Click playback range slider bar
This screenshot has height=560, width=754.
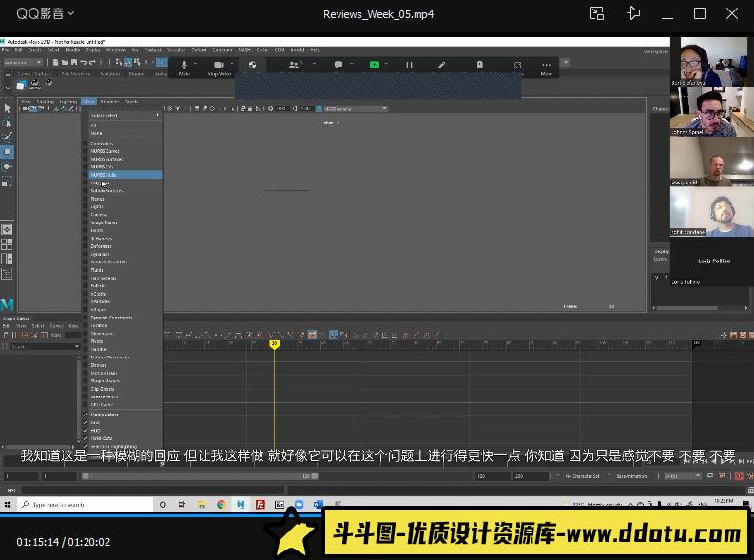[200, 476]
